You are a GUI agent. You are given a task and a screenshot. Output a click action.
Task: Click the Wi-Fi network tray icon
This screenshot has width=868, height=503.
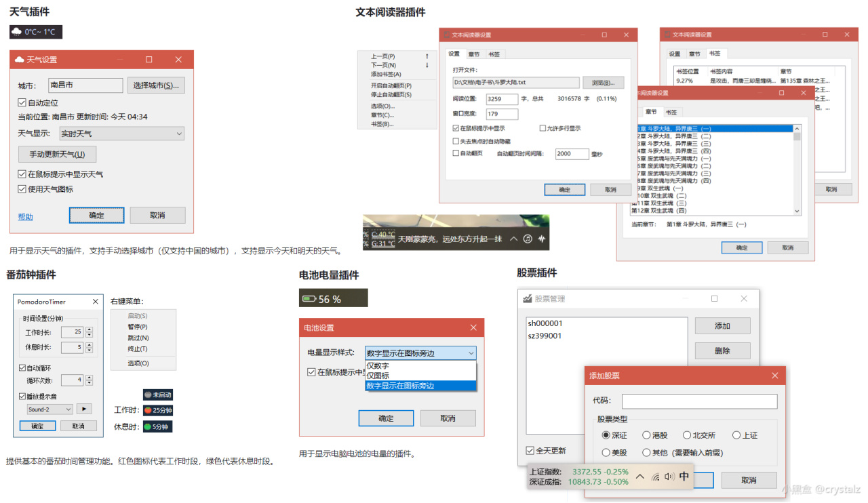tap(656, 477)
